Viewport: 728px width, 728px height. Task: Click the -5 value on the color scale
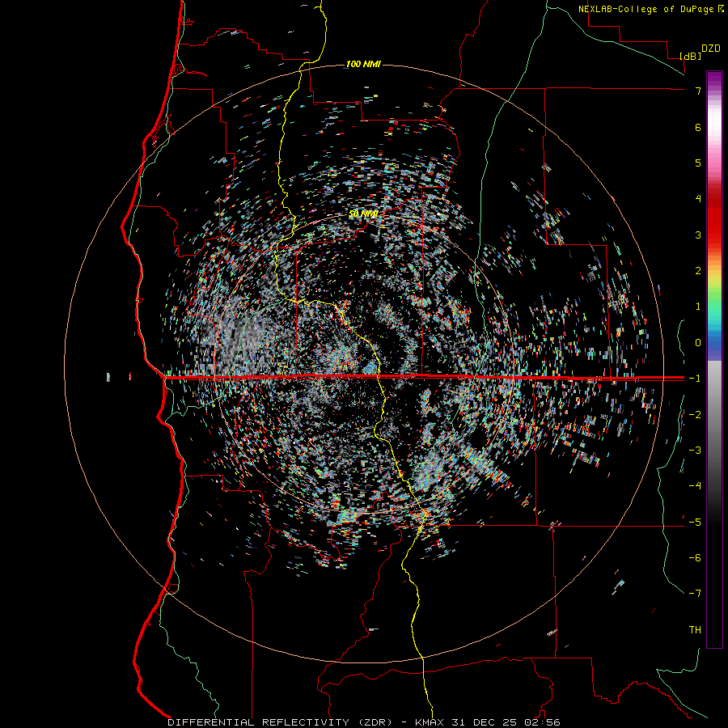coord(695,523)
